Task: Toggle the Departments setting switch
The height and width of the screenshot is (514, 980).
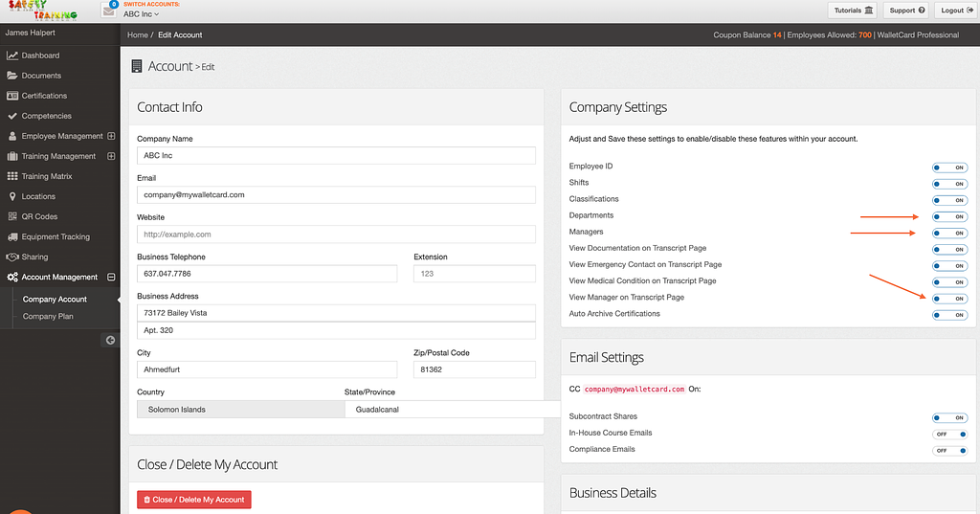Action: [x=949, y=216]
